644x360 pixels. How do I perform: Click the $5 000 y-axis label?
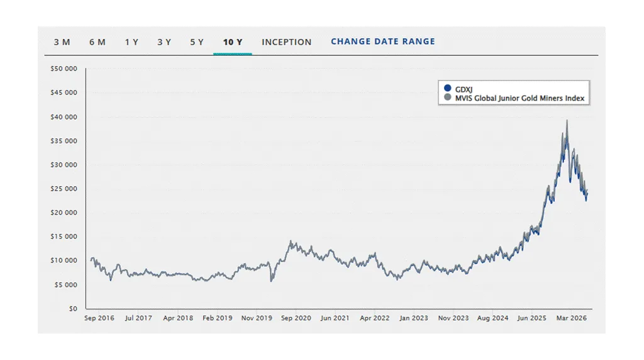pos(65,285)
